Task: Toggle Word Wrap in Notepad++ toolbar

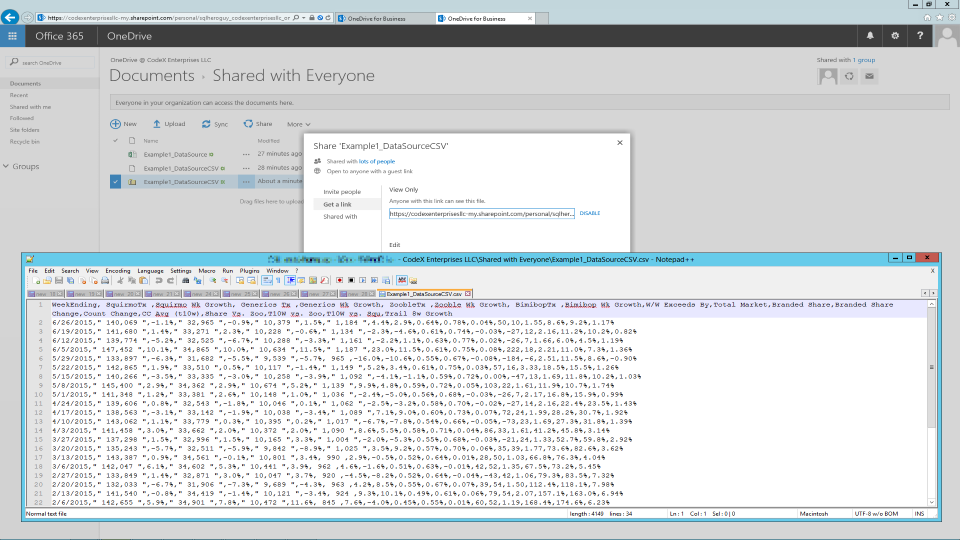Action: (267, 280)
